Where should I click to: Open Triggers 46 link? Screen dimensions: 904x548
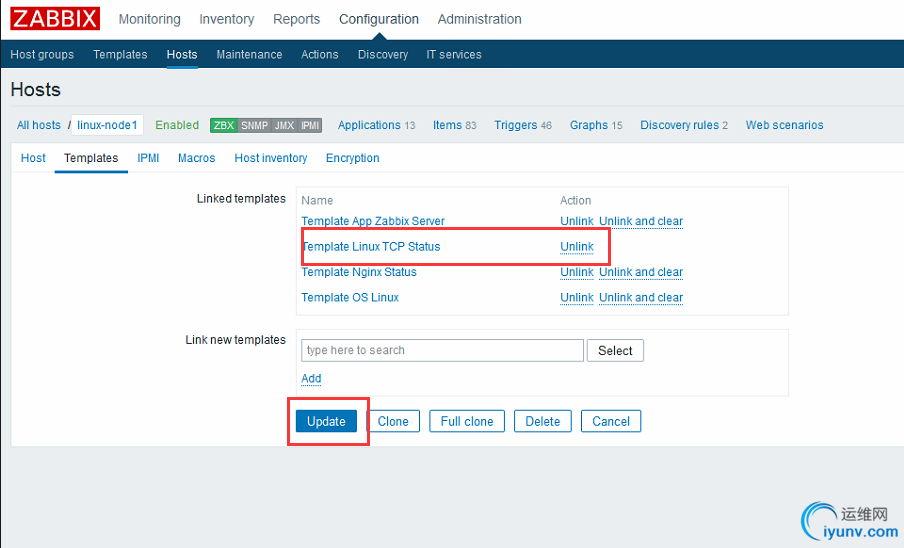[523, 125]
